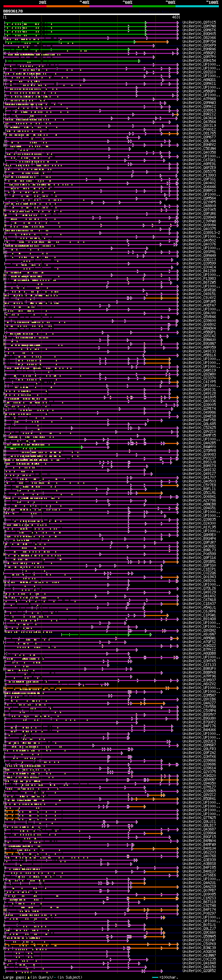The image size is (222, 980).
Task: Select the UniRef100_Q2YHP5 label
Action: 199,202
